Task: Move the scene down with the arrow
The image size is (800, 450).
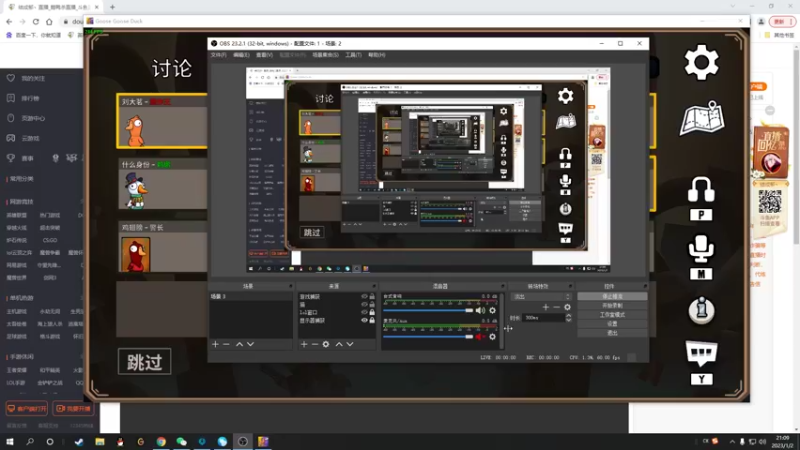Action: pos(251,344)
